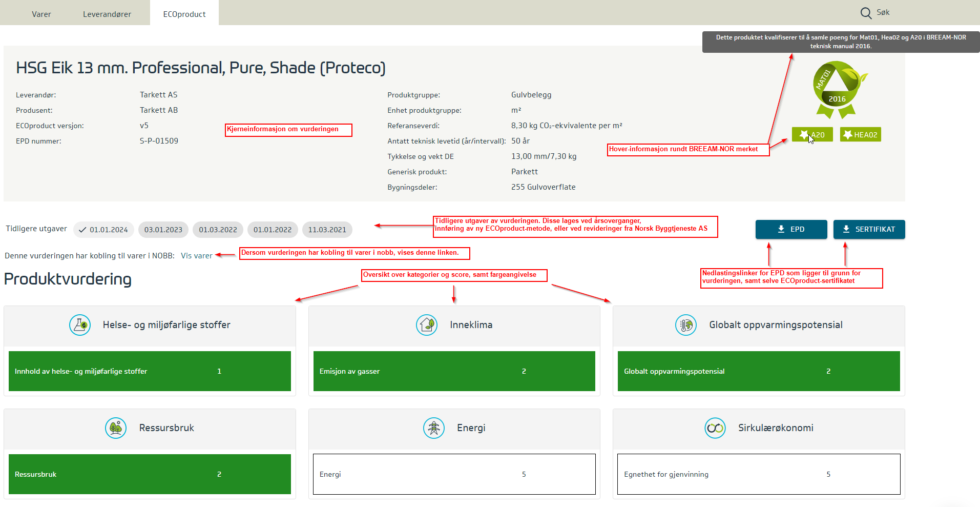Download the SERTIFIKAT file
The width and height of the screenshot is (980, 507).
pos(869,229)
